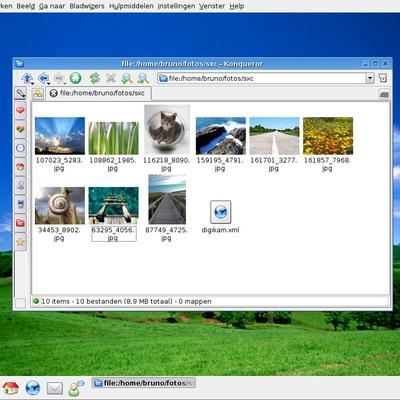Close the current tab using right-side tab button
Viewport: 400px width, 400px height.
click(384, 94)
